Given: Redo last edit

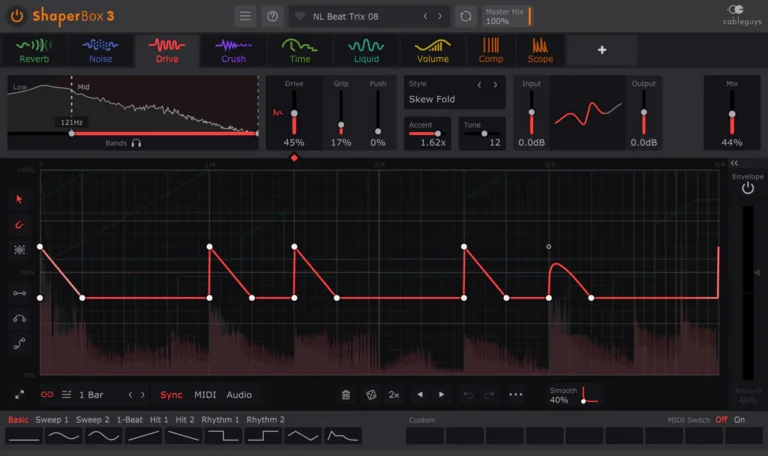Looking at the screenshot, I should click(489, 395).
